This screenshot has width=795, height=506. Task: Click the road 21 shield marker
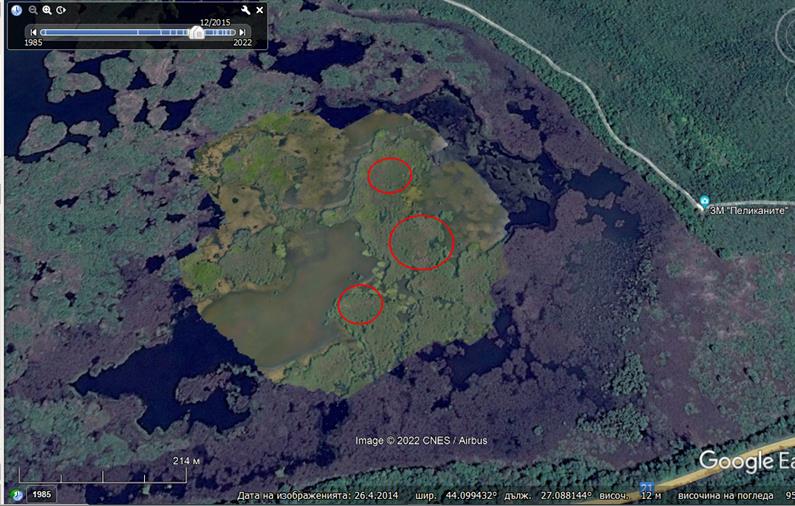click(646, 486)
